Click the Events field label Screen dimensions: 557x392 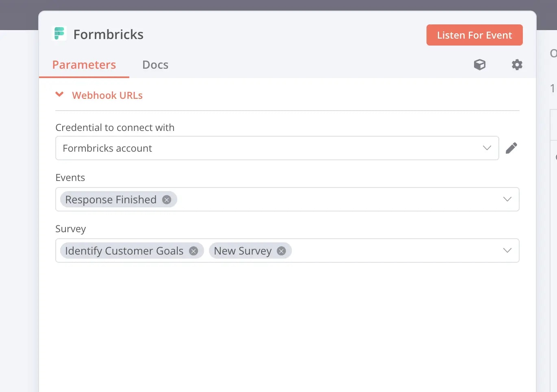point(70,178)
